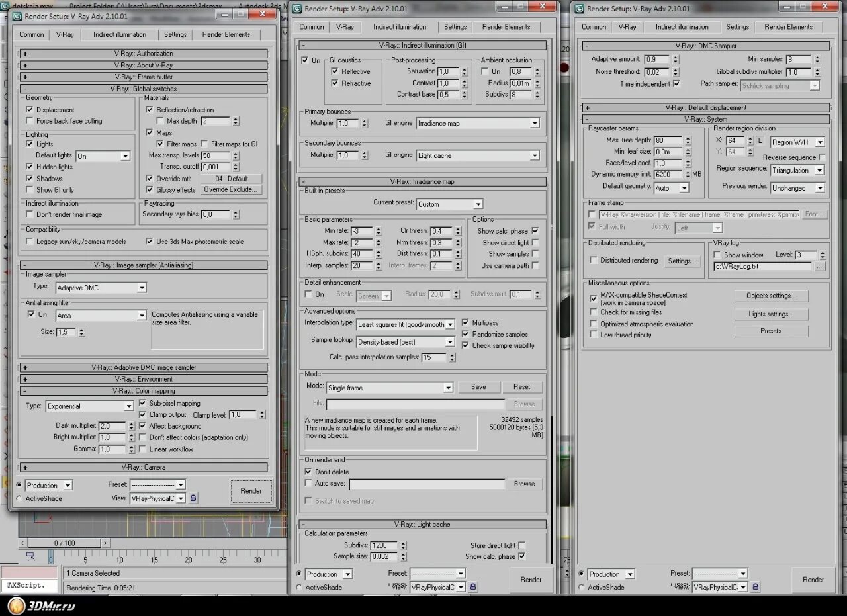Toggle Sub-pixel mapping checkbox

tap(142, 403)
